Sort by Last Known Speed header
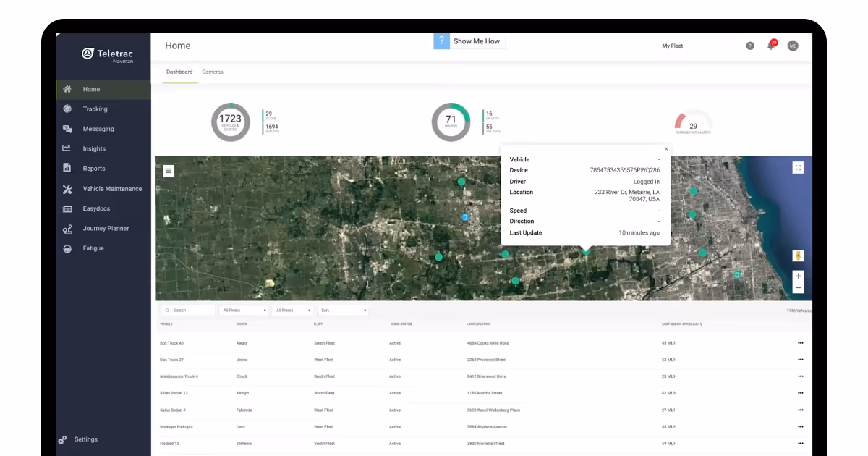Screen dimensions: 868x456 [x=681, y=324]
